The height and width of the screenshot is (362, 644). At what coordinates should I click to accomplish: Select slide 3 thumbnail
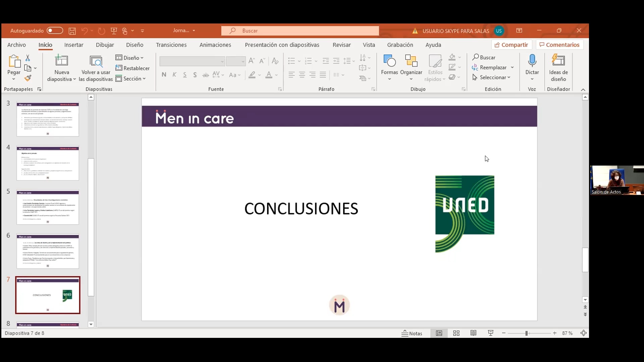pyautogui.click(x=48, y=119)
